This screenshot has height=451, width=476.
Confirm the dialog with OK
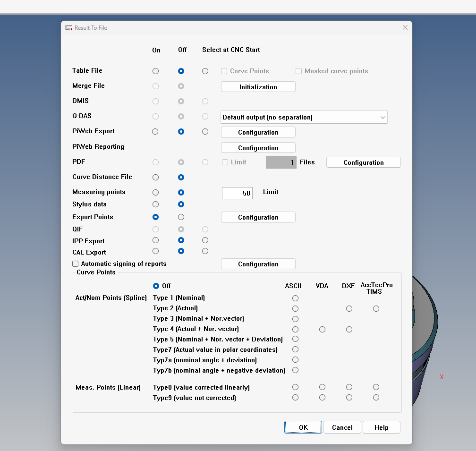[x=303, y=427]
